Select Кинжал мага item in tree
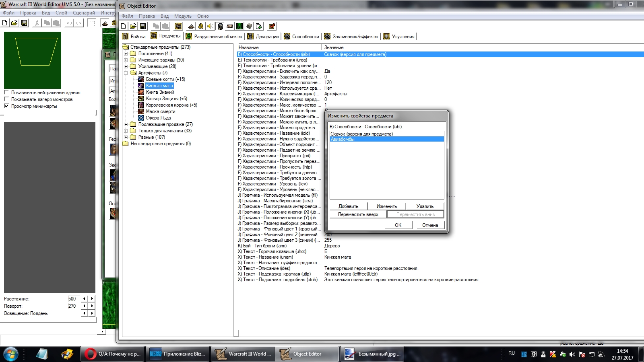The width and height of the screenshot is (644, 362). (x=159, y=86)
